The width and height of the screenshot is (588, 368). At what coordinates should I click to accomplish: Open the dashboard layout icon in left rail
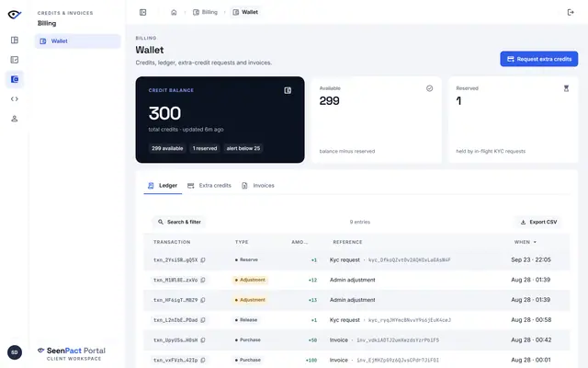point(15,40)
